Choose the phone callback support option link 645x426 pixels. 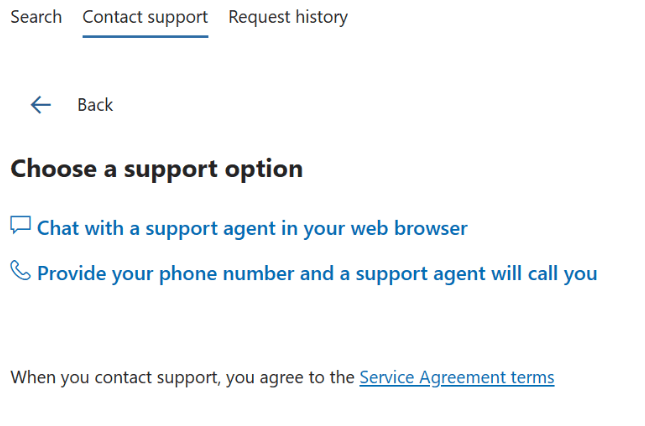tap(317, 273)
